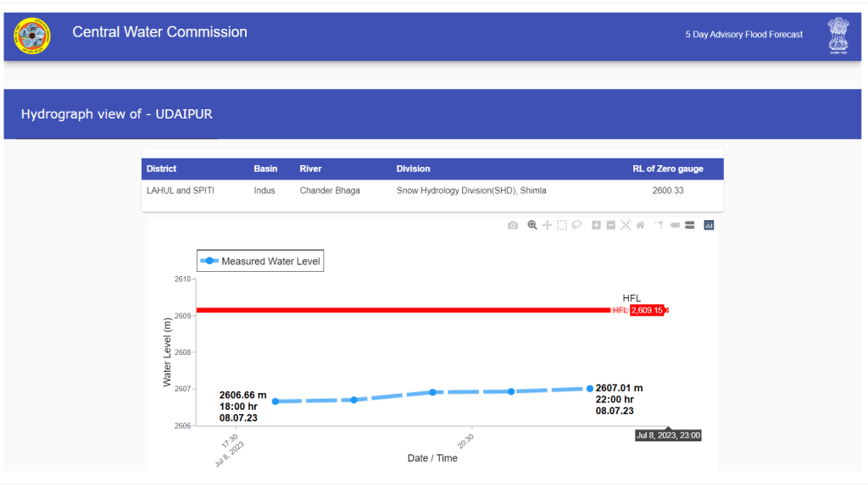Click the national emblem at top right
The height and width of the screenshot is (487, 868).
[x=837, y=36]
